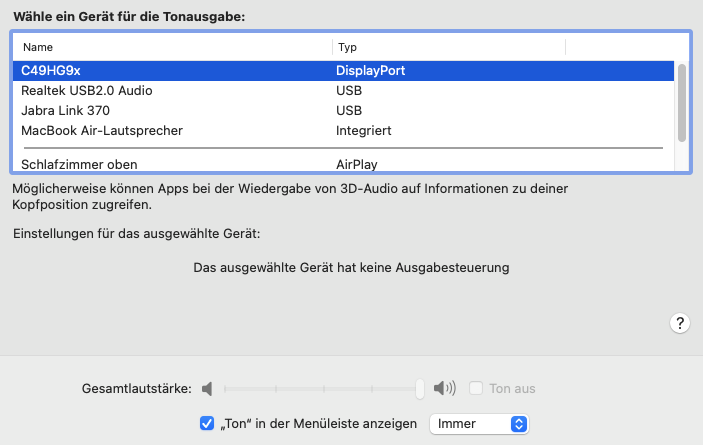This screenshot has width=703, height=445.
Task: Click the loud volume speaker icon
Action: click(444, 388)
